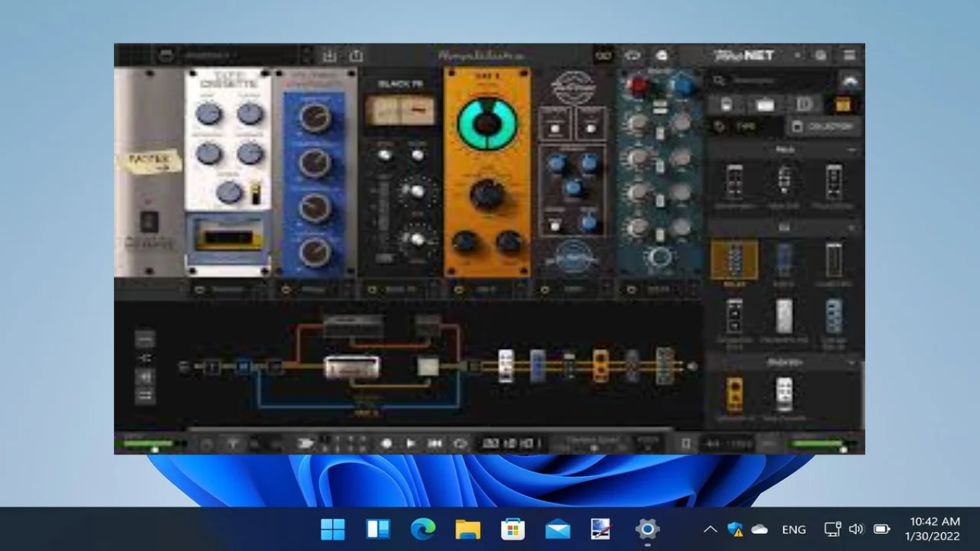This screenshot has height=551, width=980.
Task: Click the COLLECTION filter button
Action: coord(823,126)
